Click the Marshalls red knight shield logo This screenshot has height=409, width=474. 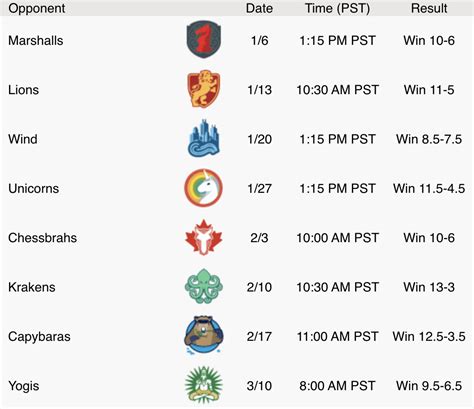point(203,39)
